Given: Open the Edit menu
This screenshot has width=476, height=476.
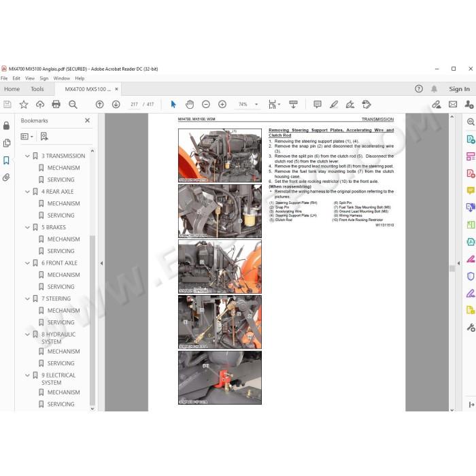Looking at the screenshot, I should 16,78.
